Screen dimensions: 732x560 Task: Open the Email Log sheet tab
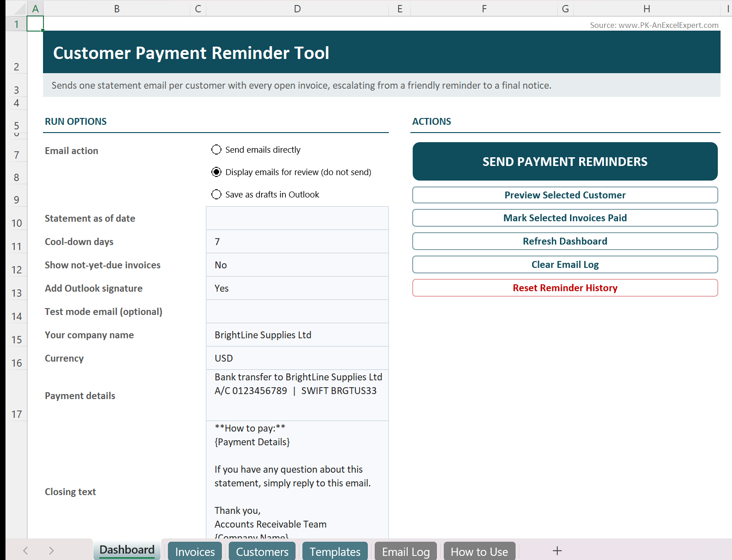(406, 551)
